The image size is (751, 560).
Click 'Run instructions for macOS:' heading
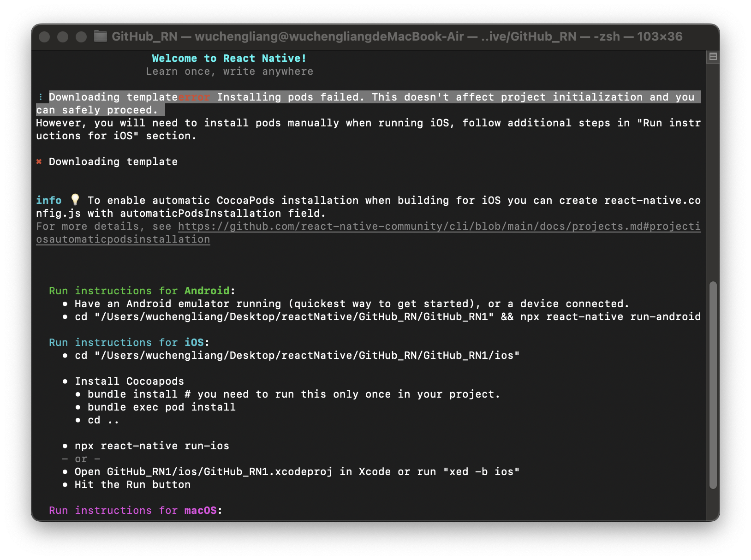(136, 510)
